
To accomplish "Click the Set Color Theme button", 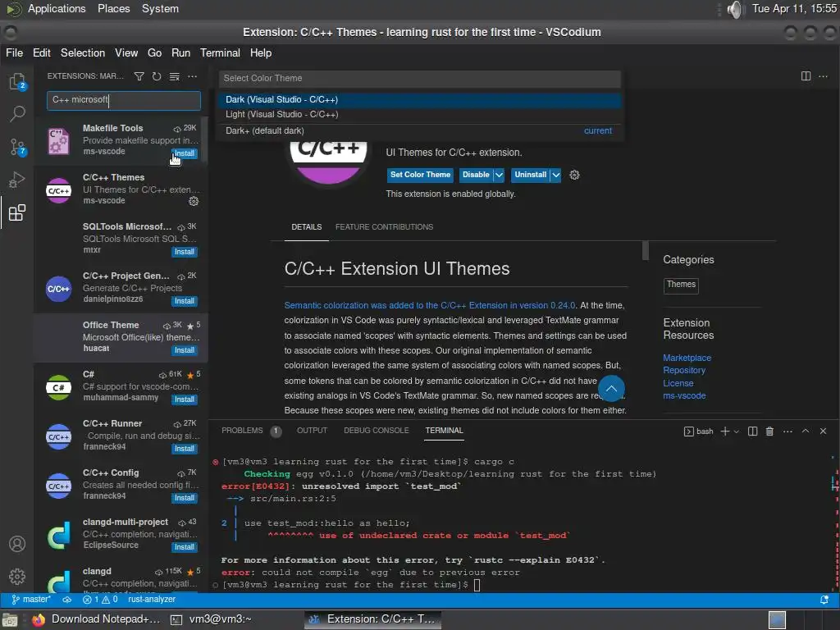I will click(420, 176).
